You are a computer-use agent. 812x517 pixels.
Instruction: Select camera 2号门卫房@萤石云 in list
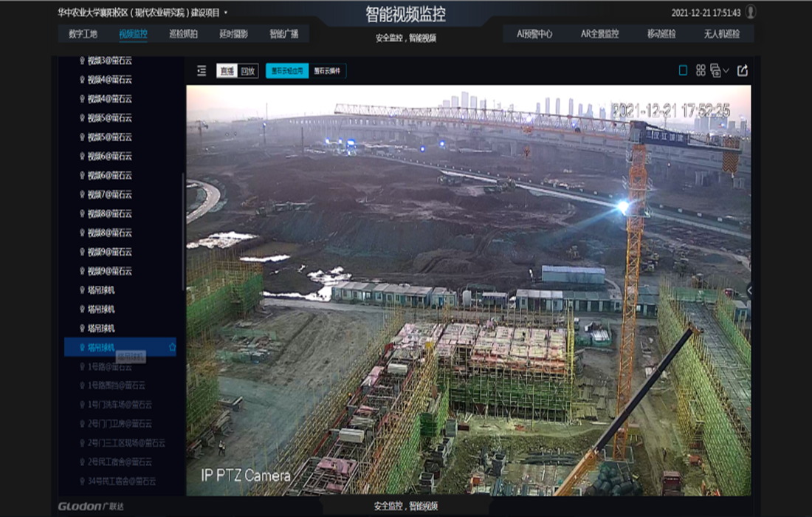pyautogui.click(x=118, y=422)
